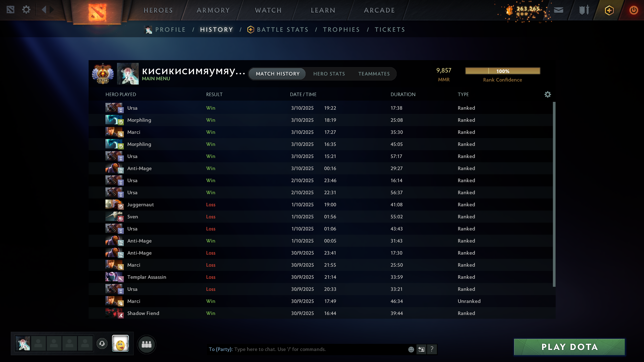
Task: Select the Ursa match lasting 57:17
Action: [321, 156]
